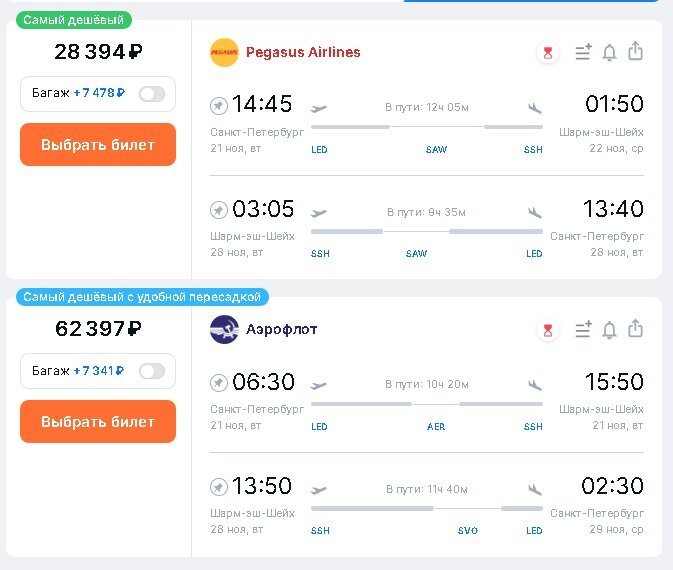Toggle baggage +7 478₽ switch
The width and height of the screenshot is (673, 570).
(152, 94)
